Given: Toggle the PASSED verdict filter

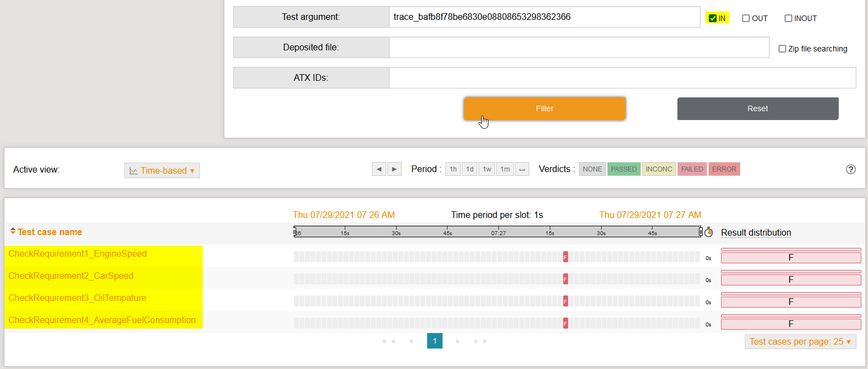Looking at the screenshot, I should click(624, 169).
